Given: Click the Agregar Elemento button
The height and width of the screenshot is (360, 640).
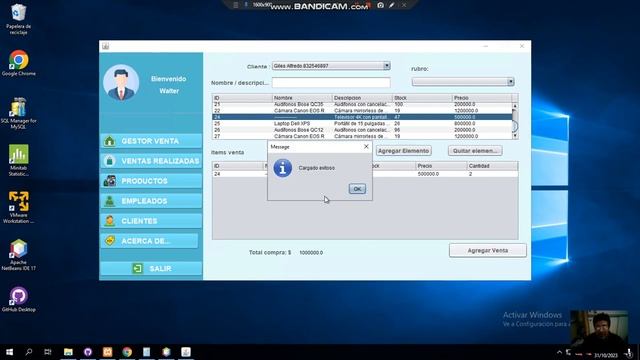Looking at the screenshot, I should tap(403, 151).
